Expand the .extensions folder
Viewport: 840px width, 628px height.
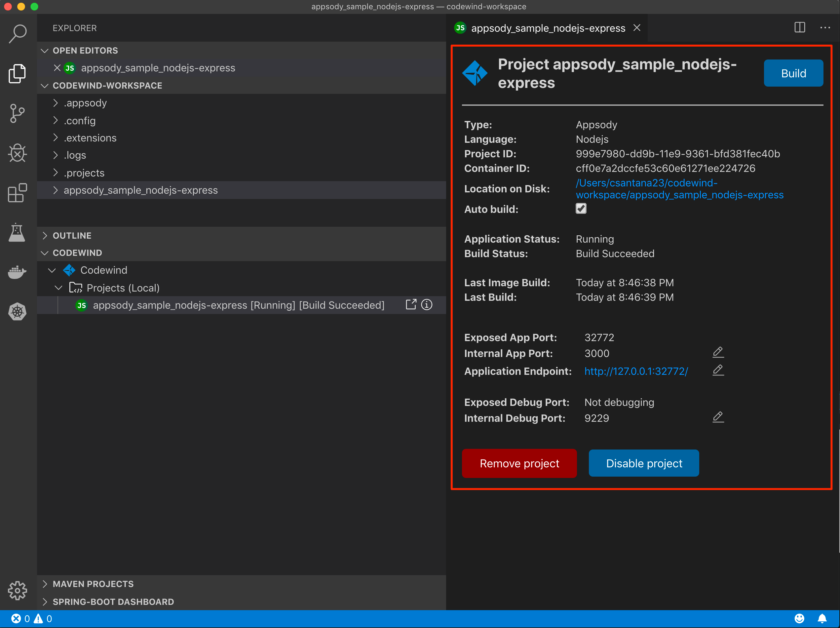[x=242, y=138]
